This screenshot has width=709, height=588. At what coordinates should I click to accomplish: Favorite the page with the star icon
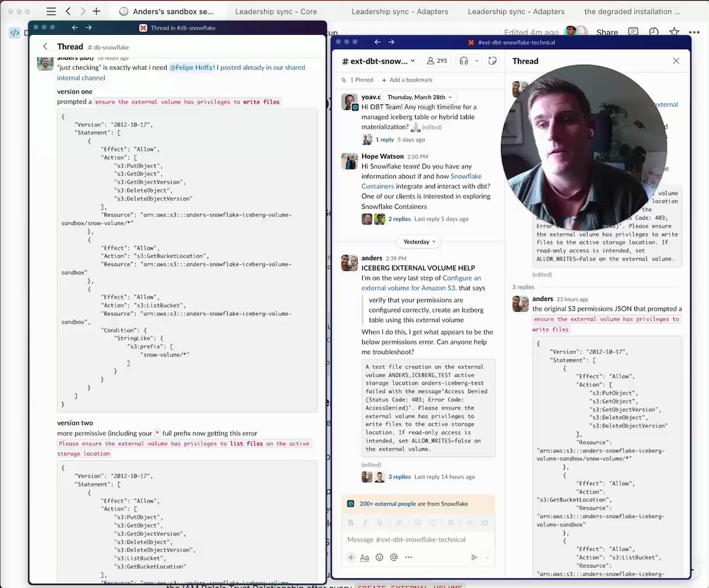(674, 32)
